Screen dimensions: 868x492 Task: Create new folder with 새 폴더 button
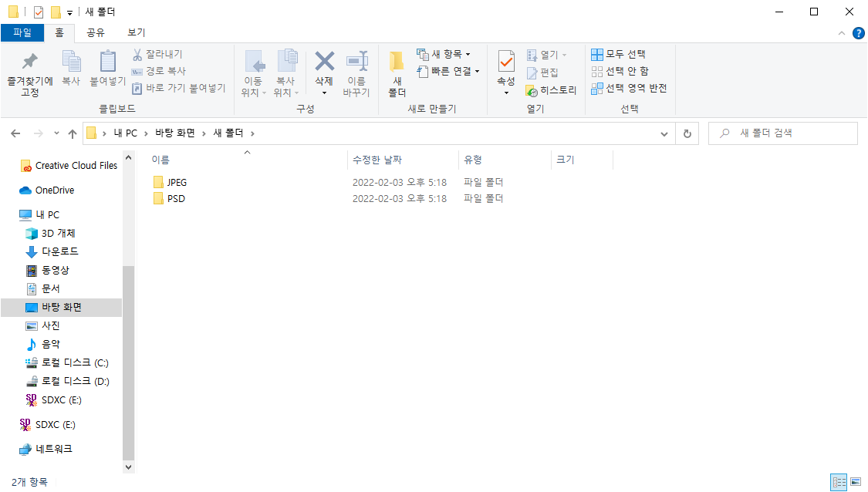pos(397,74)
